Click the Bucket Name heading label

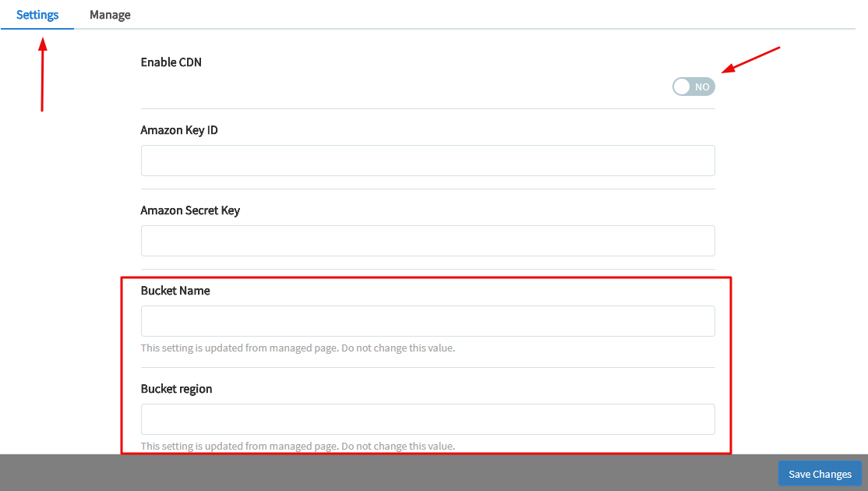(175, 291)
